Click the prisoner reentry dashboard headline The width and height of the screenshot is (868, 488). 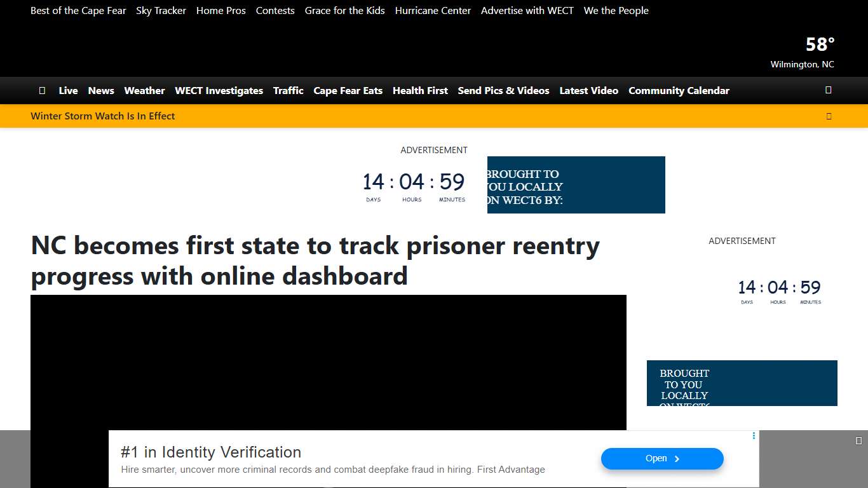tap(315, 261)
